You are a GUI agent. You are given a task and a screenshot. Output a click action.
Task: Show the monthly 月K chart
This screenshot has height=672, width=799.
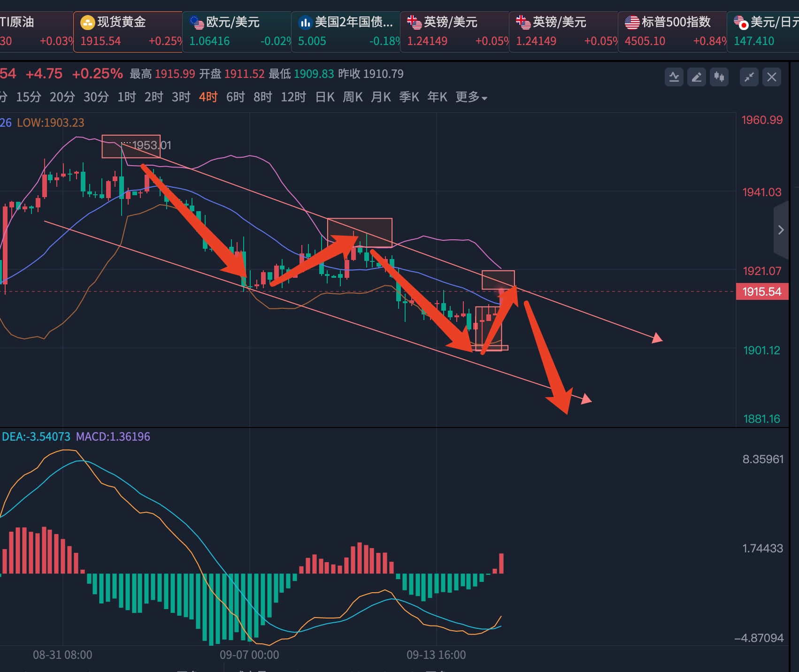pyautogui.click(x=381, y=97)
